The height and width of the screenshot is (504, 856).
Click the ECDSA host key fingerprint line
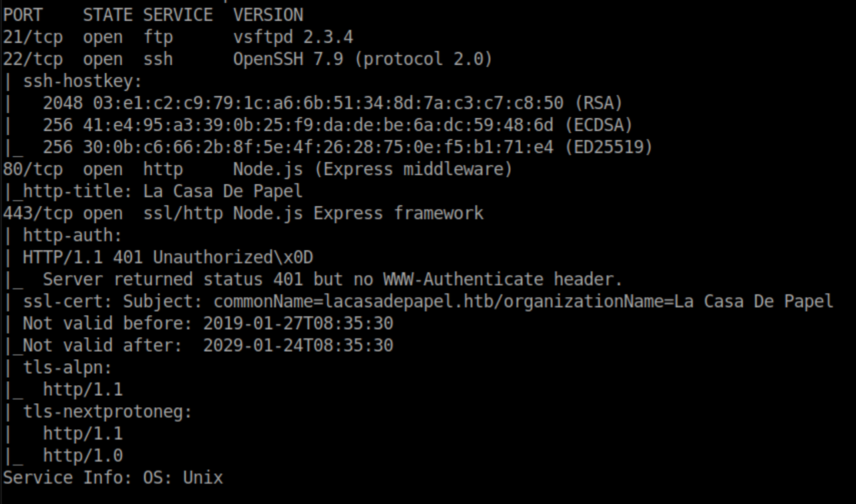337,125
